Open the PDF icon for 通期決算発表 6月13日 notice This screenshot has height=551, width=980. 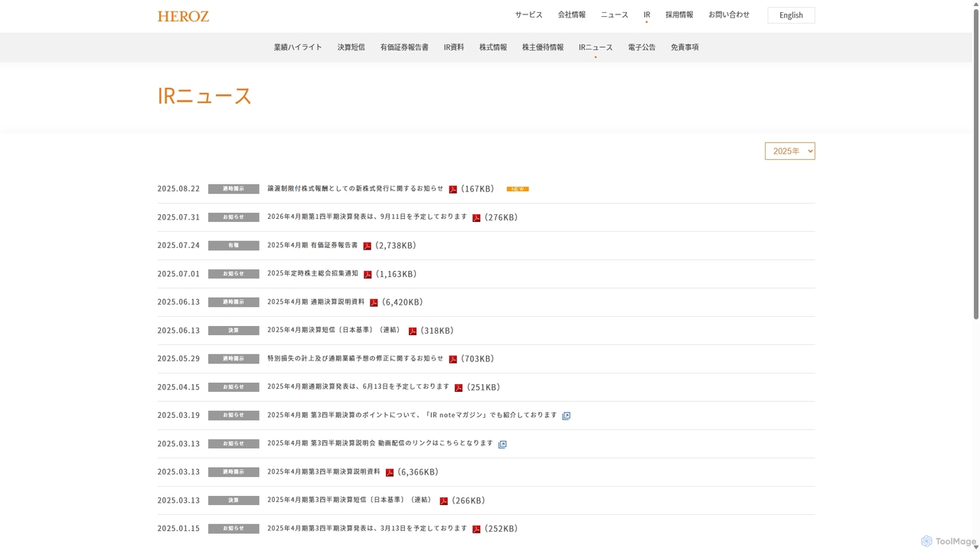coord(459,387)
